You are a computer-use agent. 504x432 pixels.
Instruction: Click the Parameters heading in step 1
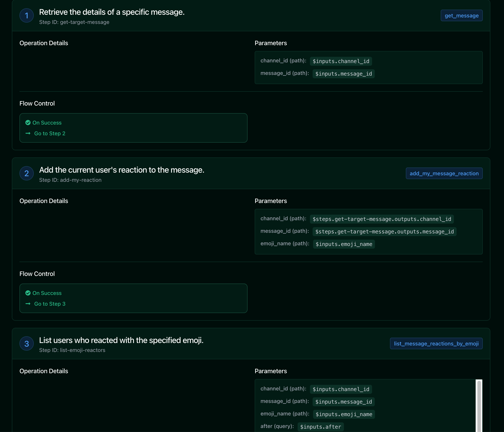tap(271, 43)
